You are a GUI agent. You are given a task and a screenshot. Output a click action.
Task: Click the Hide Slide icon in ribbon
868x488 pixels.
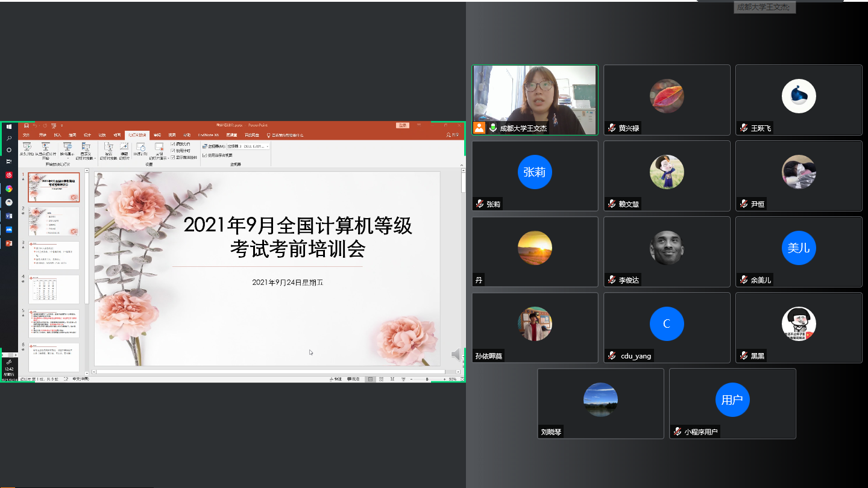(124, 147)
